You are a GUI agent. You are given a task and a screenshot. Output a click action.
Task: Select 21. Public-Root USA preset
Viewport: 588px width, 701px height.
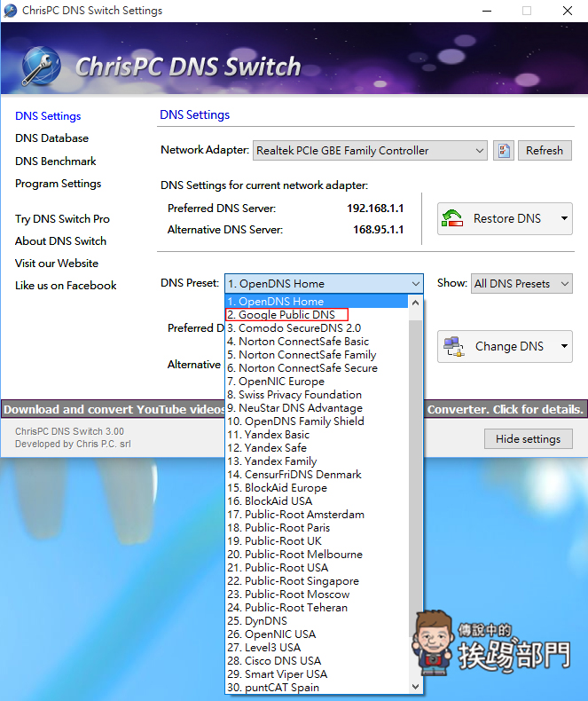click(317, 568)
